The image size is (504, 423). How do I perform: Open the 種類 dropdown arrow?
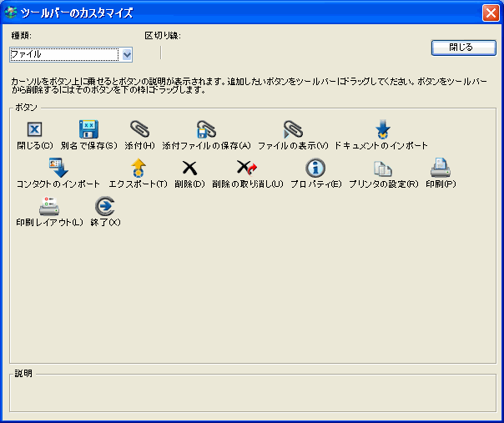tap(127, 54)
